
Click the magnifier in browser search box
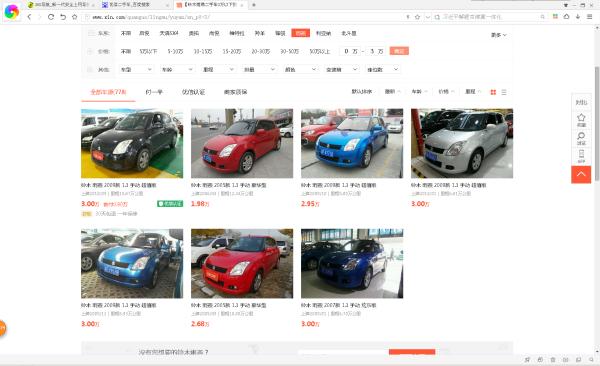[x=542, y=17]
